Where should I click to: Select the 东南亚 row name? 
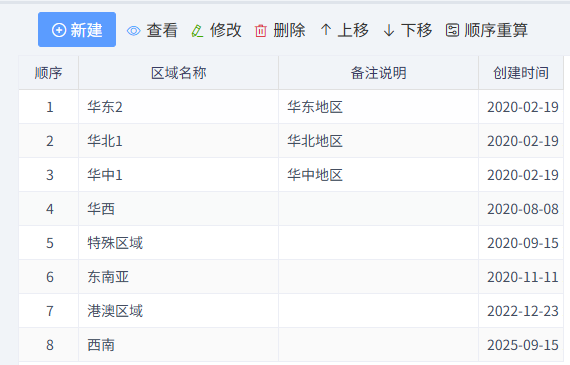tap(108, 277)
